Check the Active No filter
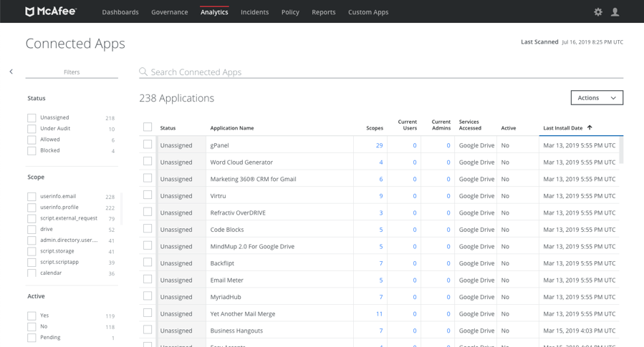The width and height of the screenshot is (644, 347). pyautogui.click(x=32, y=326)
